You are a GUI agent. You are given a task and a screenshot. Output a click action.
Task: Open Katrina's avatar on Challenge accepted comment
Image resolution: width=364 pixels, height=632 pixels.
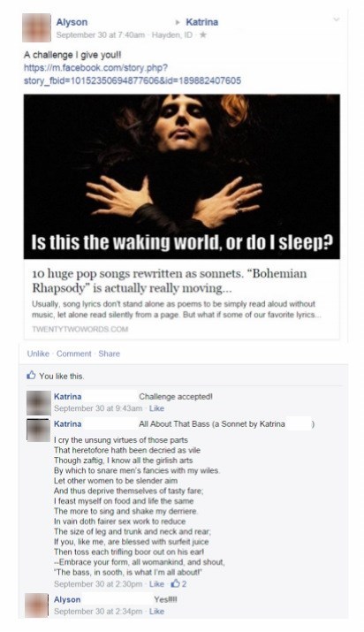click(39, 403)
